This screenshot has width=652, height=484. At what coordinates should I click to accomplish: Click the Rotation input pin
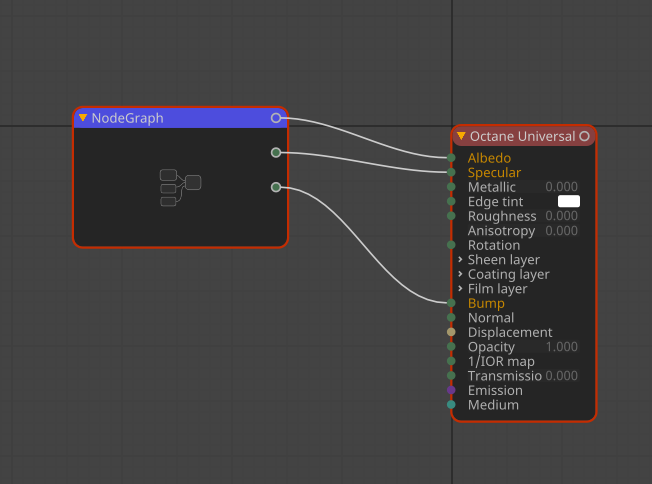(x=451, y=245)
